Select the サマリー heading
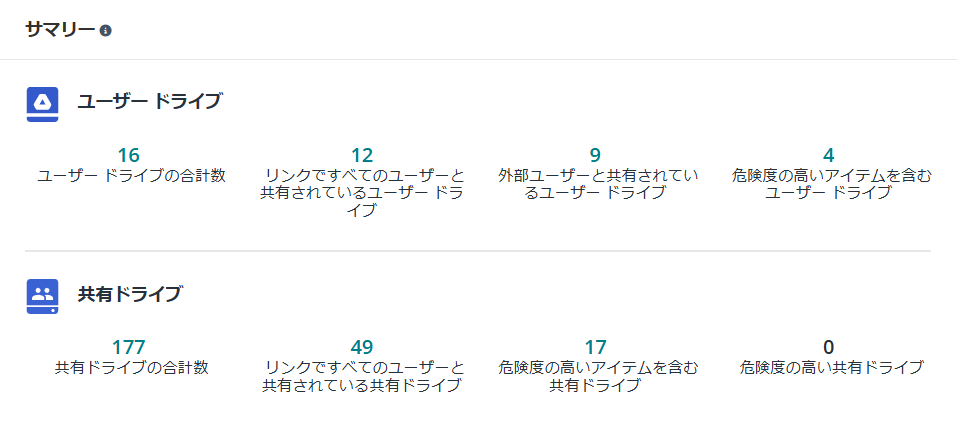Viewport: 957px width, 429px height. pyautogui.click(x=60, y=30)
